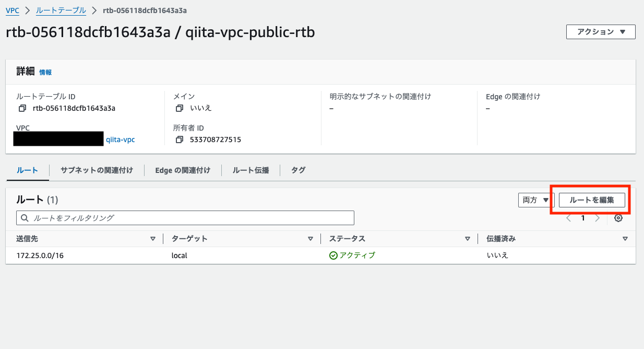Open the アクション dropdown menu
The image size is (644, 349).
[600, 31]
